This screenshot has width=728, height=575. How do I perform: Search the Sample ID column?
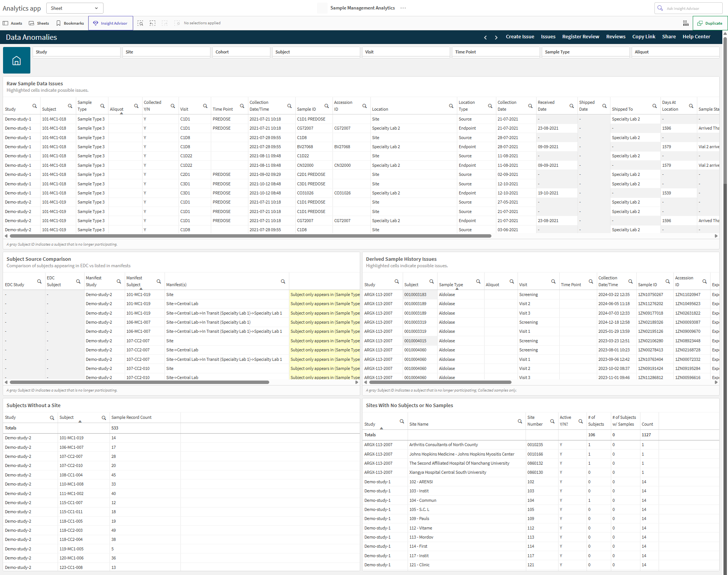[x=326, y=106]
